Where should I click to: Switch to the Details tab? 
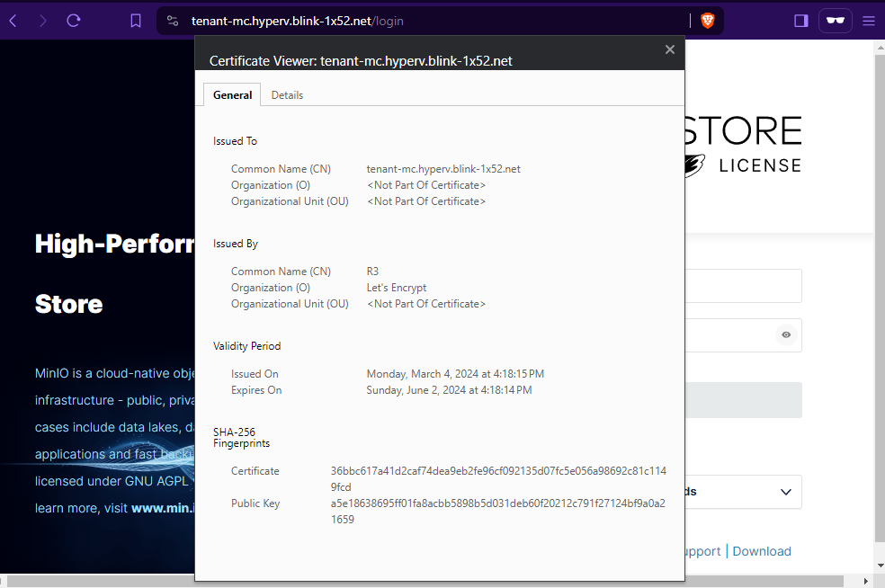click(x=287, y=94)
